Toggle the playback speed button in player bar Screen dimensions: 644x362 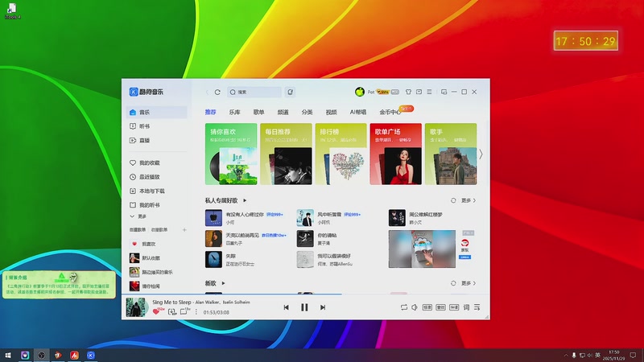click(x=454, y=307)
